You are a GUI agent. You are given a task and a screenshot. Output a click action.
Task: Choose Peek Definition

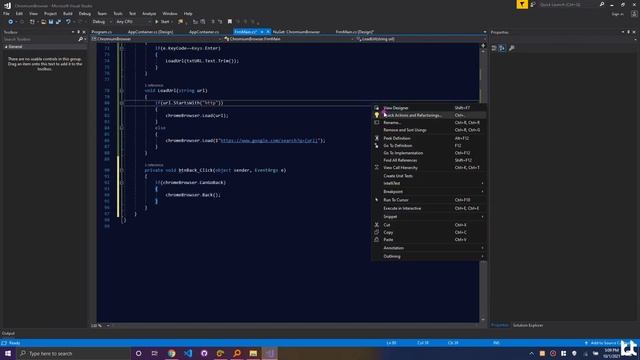point(428,138)
